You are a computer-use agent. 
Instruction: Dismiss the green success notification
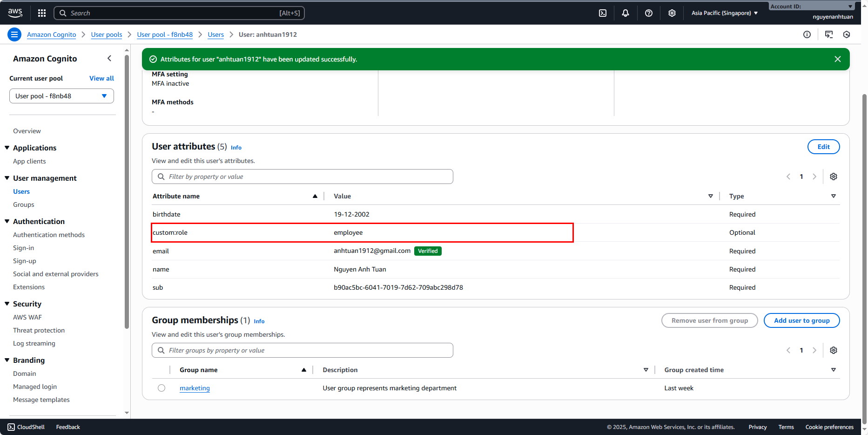838,59
